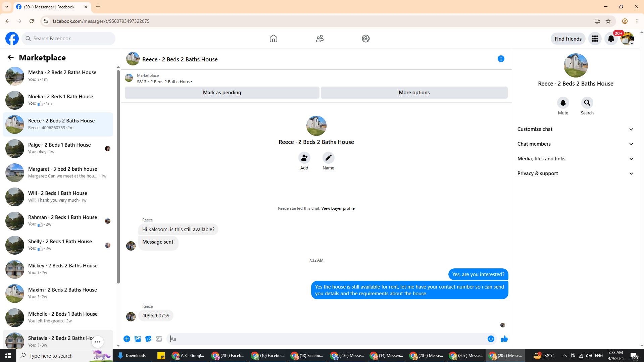Open the Noelia 2 Beds 1 Bath conversation
Image resolution: width=644 pixels, height=362 pixels.
click(x=58, y=100)
